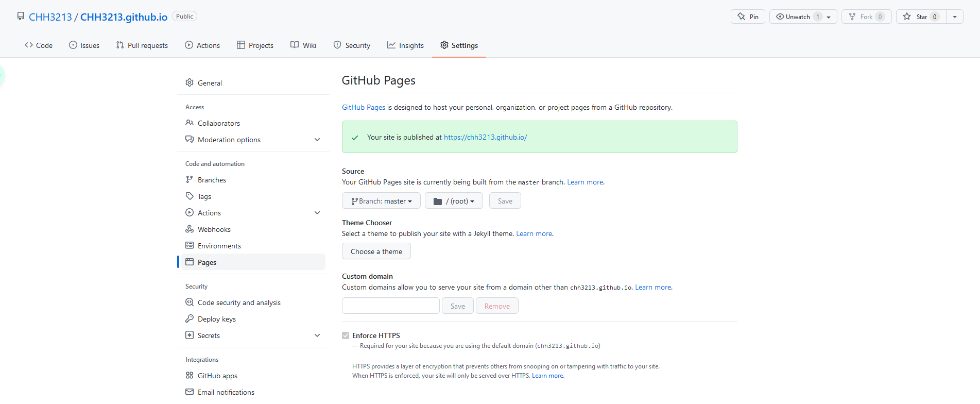Click the Fork button
The width and height of the screenshot is (980, 404).
pos(866,16)
